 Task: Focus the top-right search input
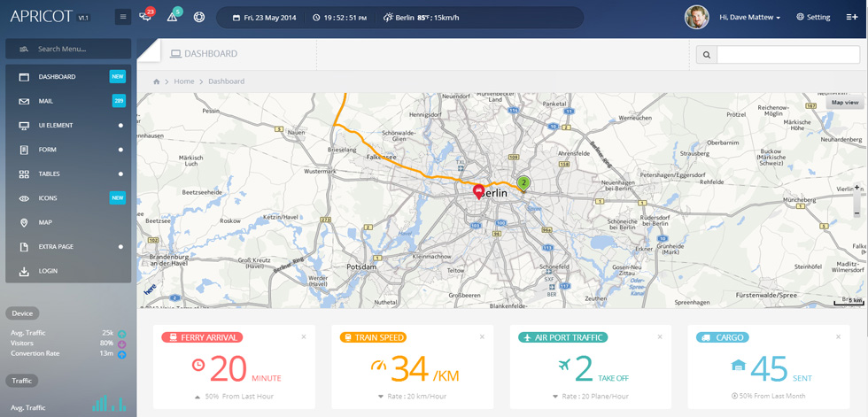click(x=788, y=55)
